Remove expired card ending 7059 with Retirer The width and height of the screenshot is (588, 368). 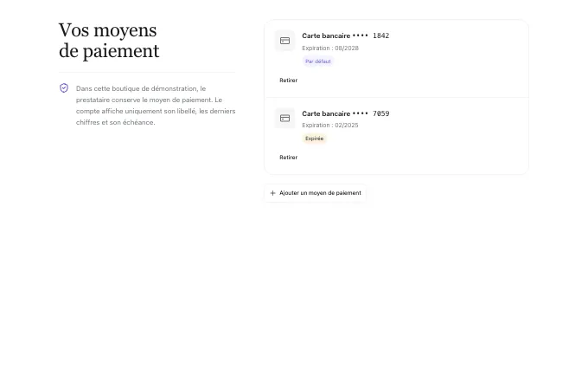288,158
